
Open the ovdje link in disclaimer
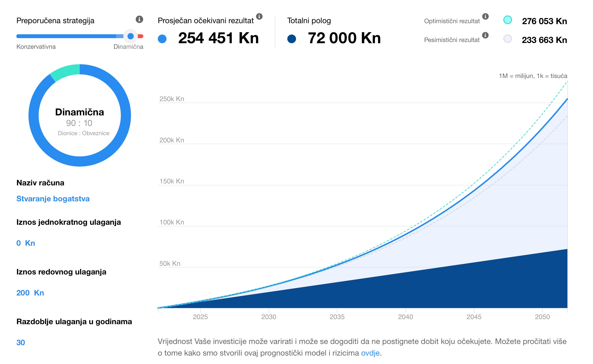pyautogui.click(x=370, y=353)
